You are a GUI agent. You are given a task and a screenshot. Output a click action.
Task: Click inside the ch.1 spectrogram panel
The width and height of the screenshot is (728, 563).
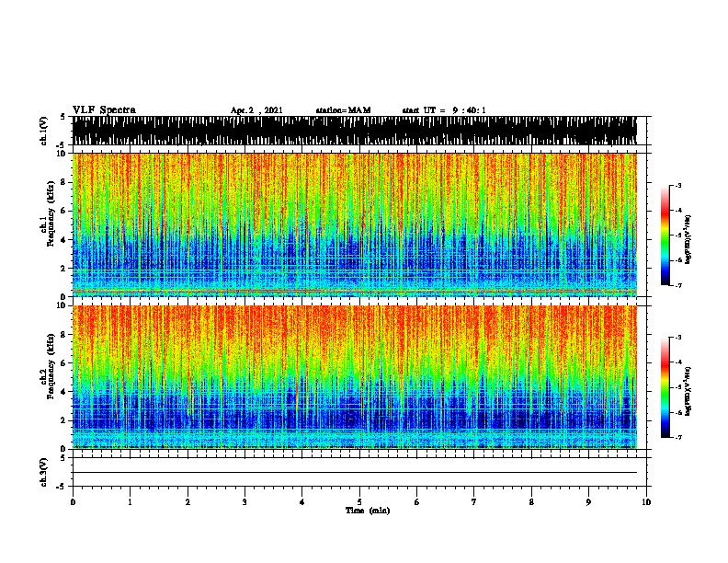355,224
